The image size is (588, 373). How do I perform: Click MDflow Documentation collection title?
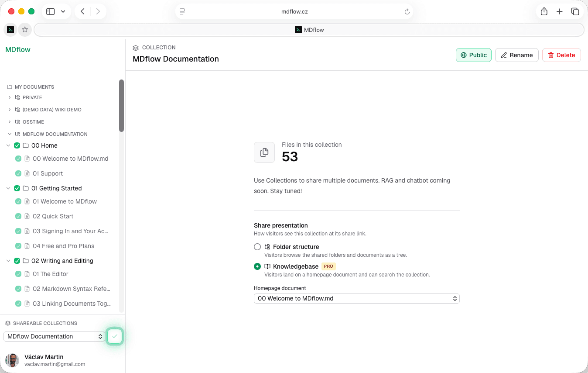[176, 59]
